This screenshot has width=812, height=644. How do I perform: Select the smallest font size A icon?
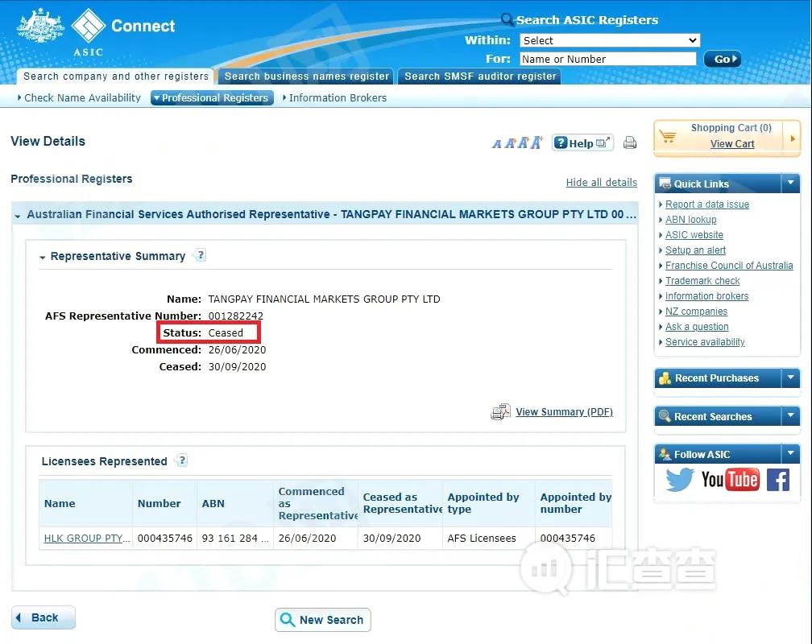coord(496,144)
